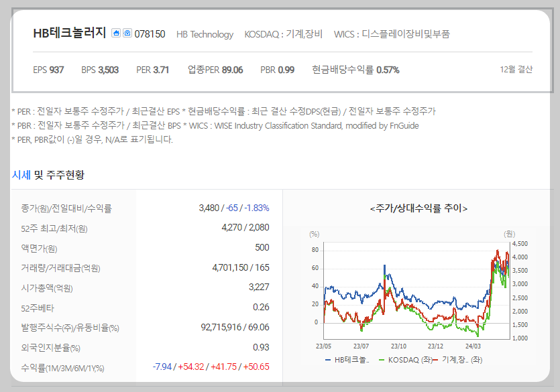Click the 기계,장.. (좌) red legend entry
Image resolution: width=560 pixels, height=392 pixels.
tap(458, 360)
